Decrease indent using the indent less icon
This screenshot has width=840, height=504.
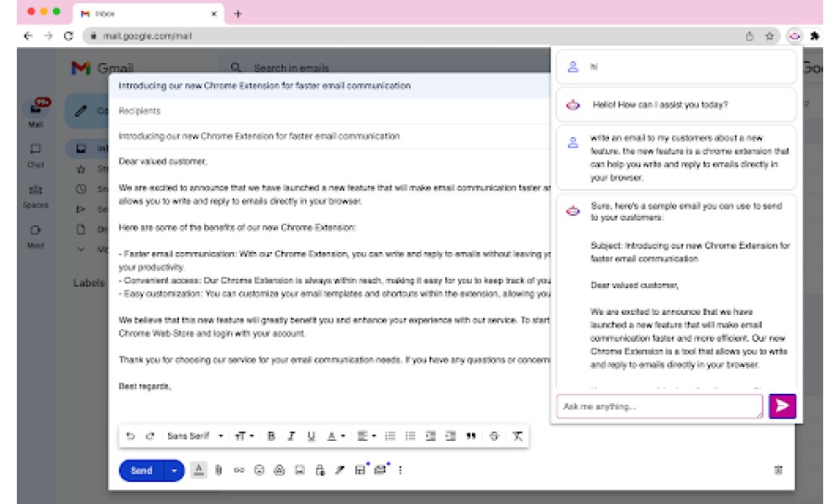tap(430, 436)
